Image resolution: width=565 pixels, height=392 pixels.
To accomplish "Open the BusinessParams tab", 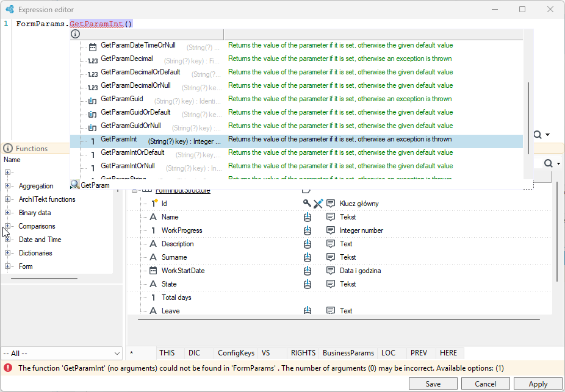I will pyautogui.click(x=348, y=353).
